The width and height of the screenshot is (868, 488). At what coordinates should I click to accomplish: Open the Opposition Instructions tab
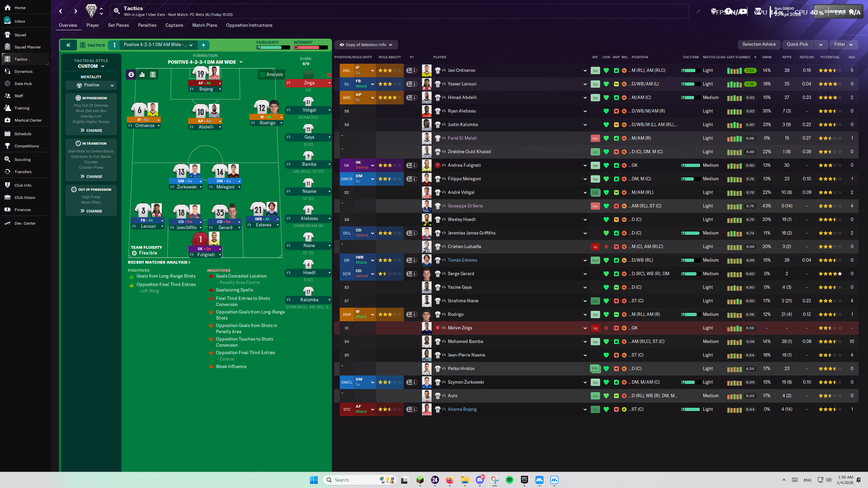pyautogui.click(x=249, y=25)
